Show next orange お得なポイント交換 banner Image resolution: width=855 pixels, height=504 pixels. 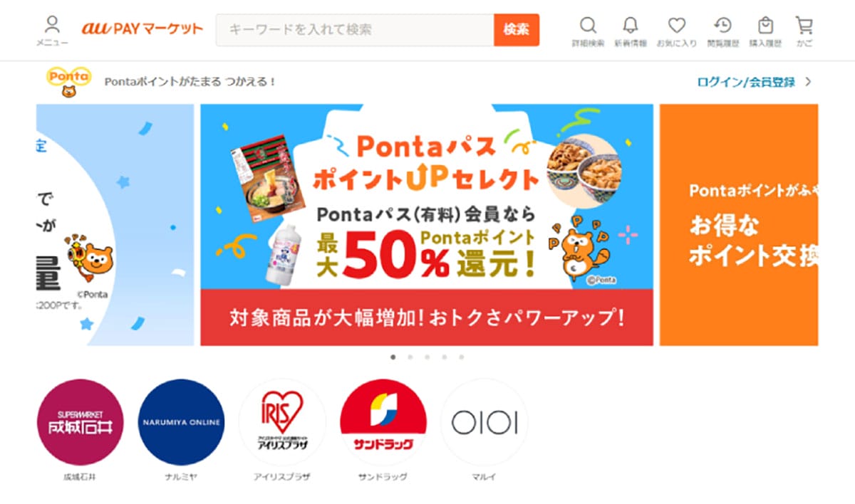(739, 225)
